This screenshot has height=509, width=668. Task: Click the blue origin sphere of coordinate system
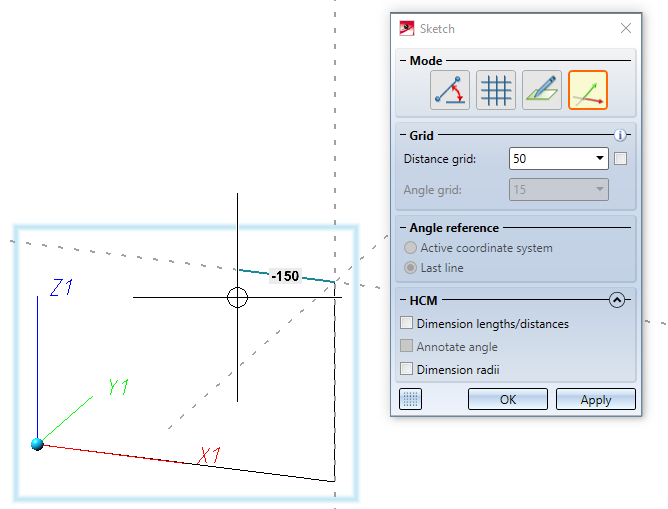pyautogui.click(x=37, y=444)
